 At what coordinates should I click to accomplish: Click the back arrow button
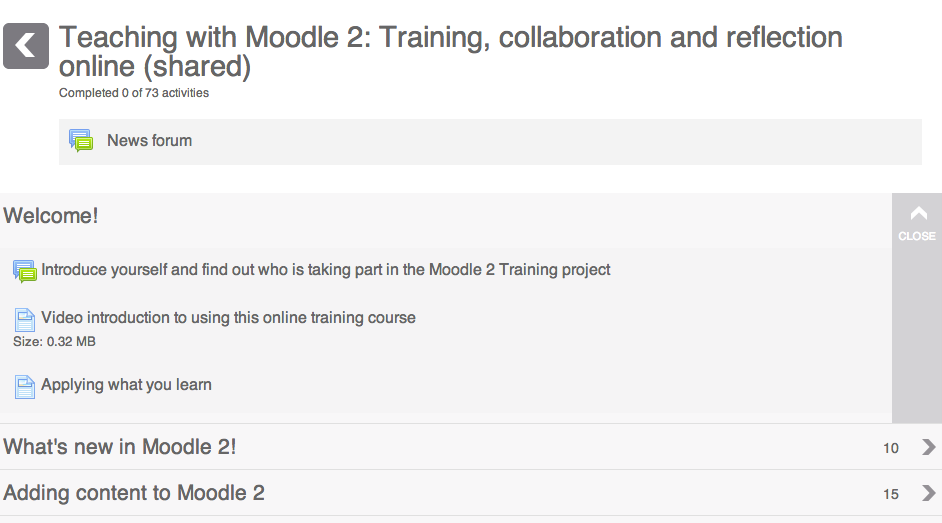(x=26, y=46)
